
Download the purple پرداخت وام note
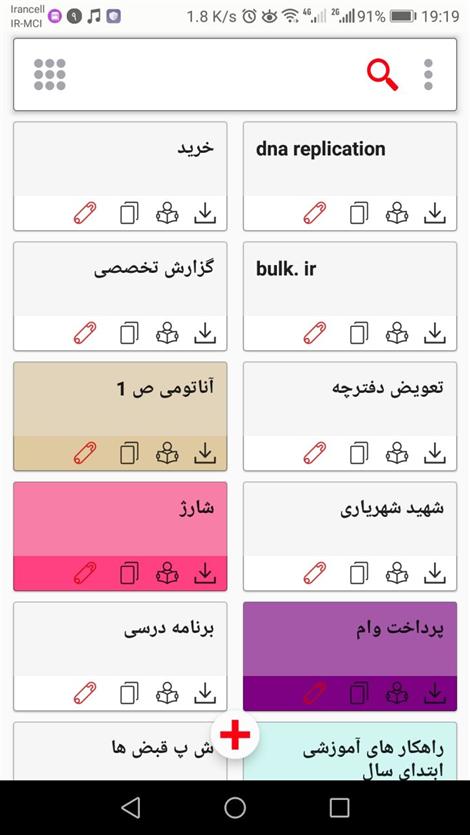(x=435, y=693)
